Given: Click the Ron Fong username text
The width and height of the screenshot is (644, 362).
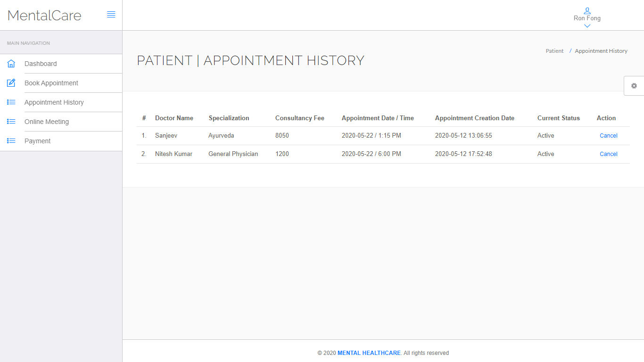Looking at the screenshot, I should click(x=587, y=18).
